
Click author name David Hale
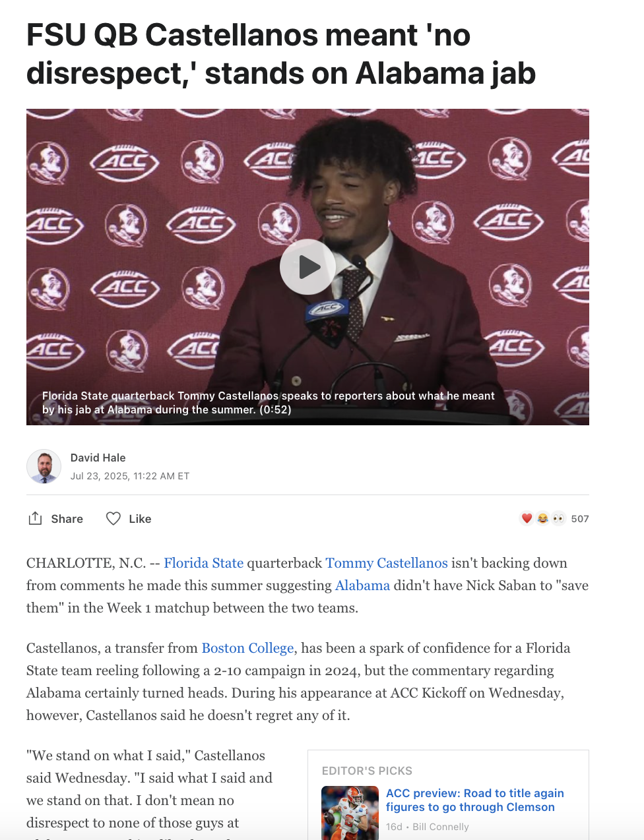pos(98,458)
